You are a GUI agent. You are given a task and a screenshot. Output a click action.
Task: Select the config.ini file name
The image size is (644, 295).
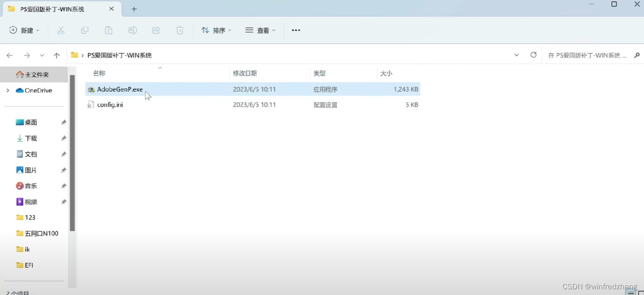coord(110,105)
